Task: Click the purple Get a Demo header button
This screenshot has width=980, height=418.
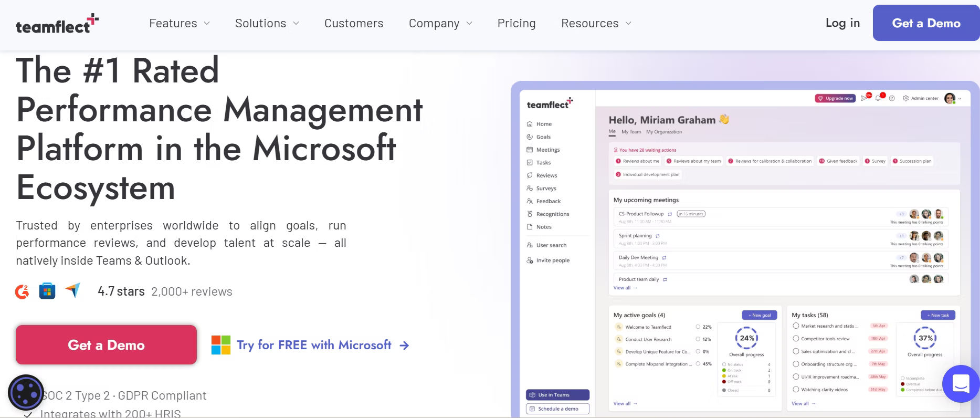Action: click(926, 23)
